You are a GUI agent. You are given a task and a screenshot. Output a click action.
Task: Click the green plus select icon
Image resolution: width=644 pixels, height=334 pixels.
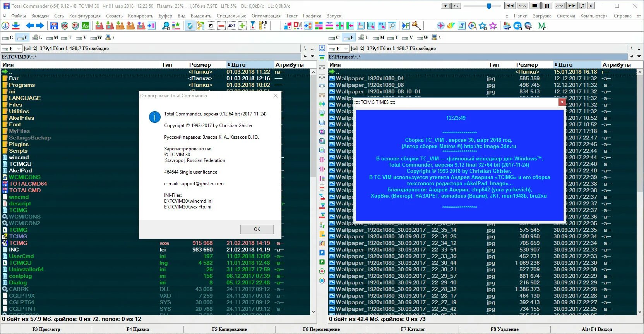(x=242, y=26)
